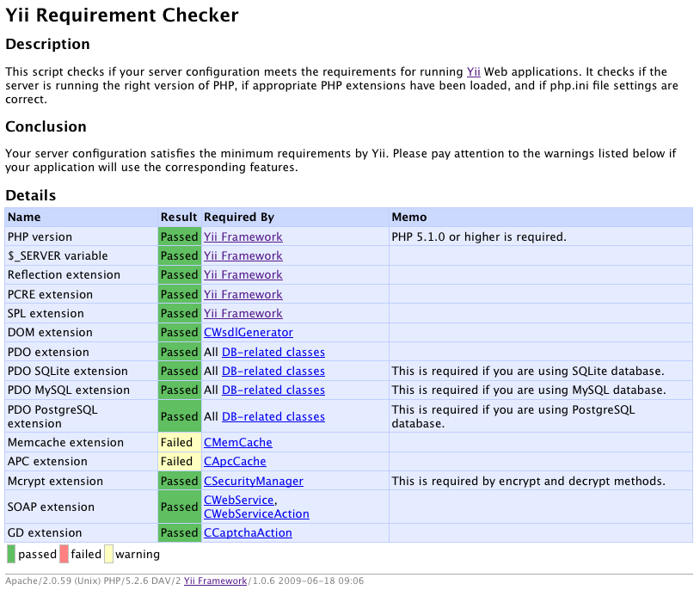Click the green passed legend swatch

[11, 554]
